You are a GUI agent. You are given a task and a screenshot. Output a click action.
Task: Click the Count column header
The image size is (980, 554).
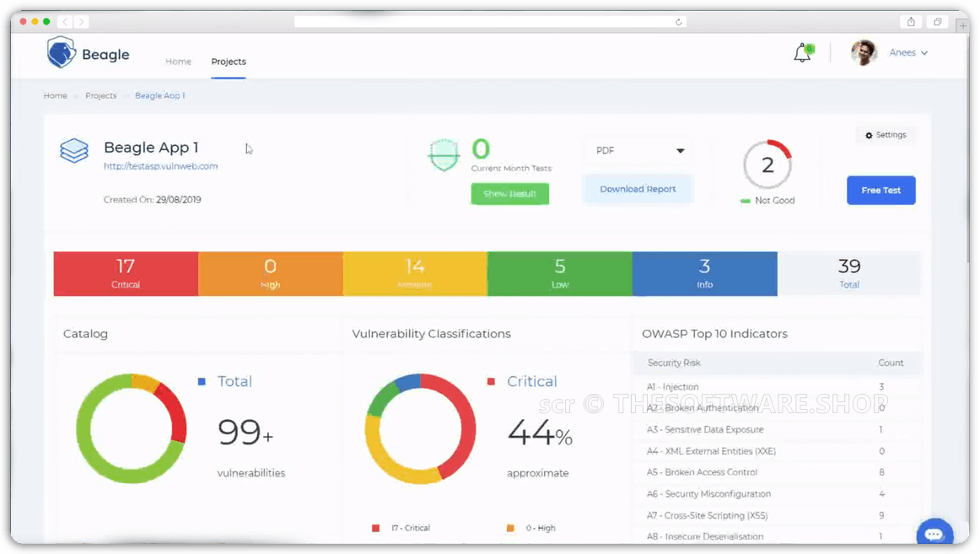(x=891, y=363)
